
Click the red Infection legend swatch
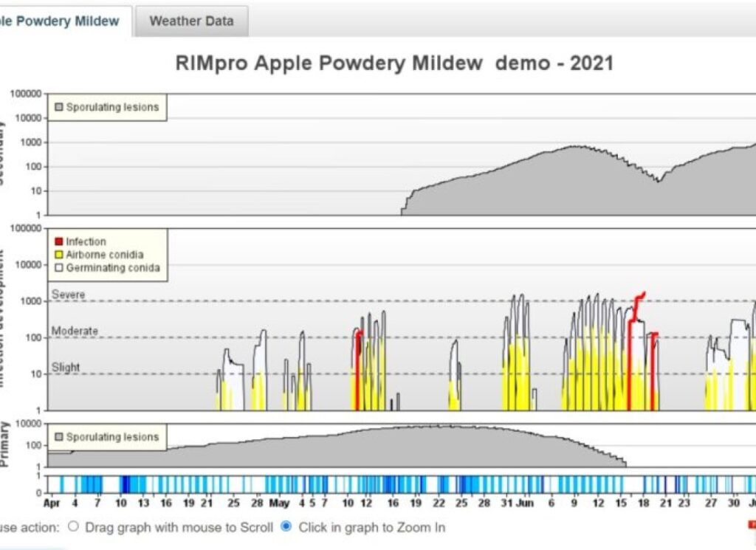click(59, 241)
